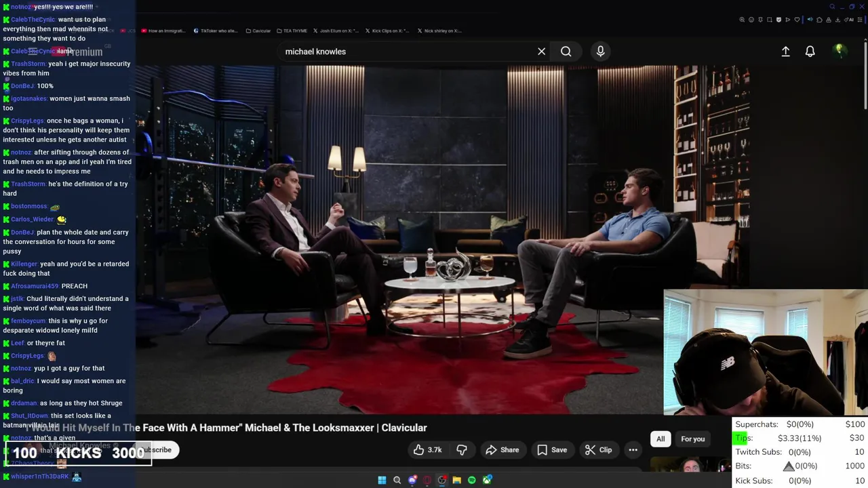Viewport: 868px width, 488px height.
Task: Open the recommended video thumbnail below All chip
Action: point(690,464)
